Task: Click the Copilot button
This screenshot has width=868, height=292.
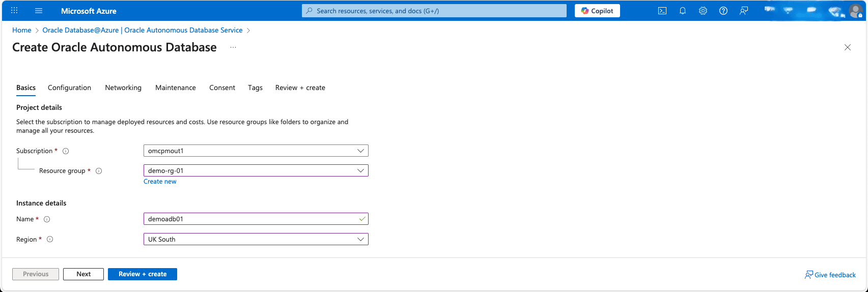Action: (597, 11)
